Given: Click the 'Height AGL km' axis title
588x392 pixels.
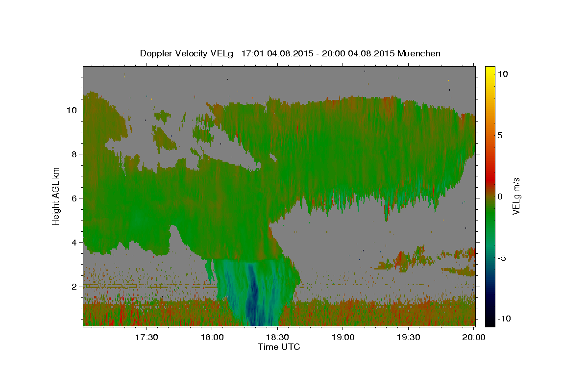Looking at the screenshot, I should (x=56, y=196).
